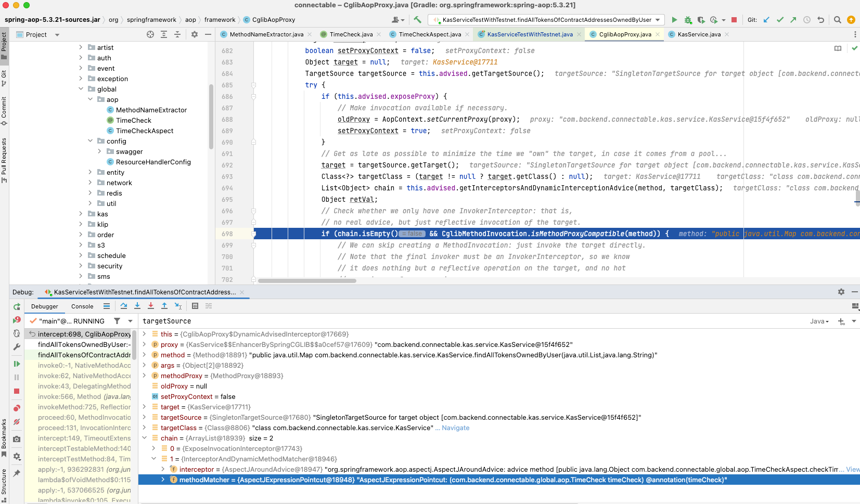Expand the security folder in project tree
The width and height of the screenshot is (860, 504).
(x=81, y=266)
